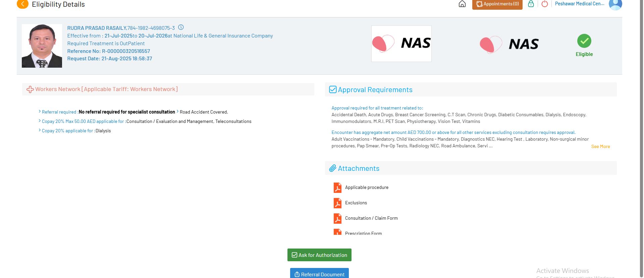644x278 pixels.
Task: Click the NAS logo beside the Eligible status
Action: tap(509, 44)
